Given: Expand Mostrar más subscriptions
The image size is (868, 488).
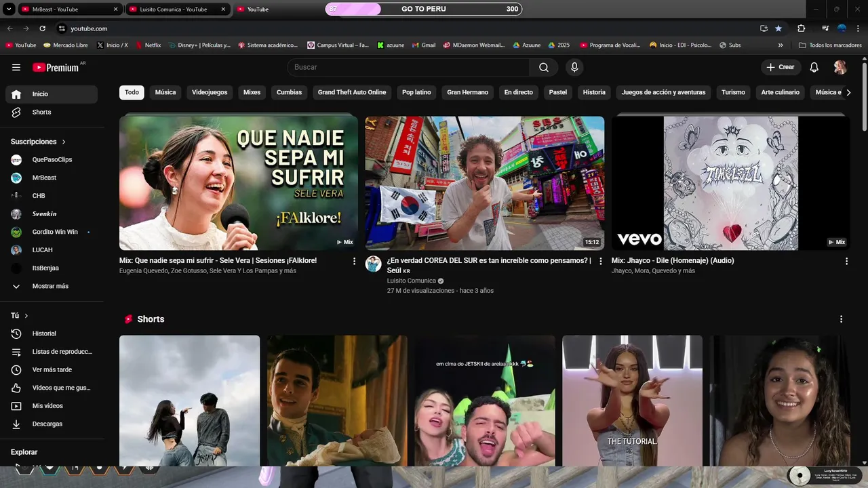Looking at the screenshot, I should [x=52, y=286].
